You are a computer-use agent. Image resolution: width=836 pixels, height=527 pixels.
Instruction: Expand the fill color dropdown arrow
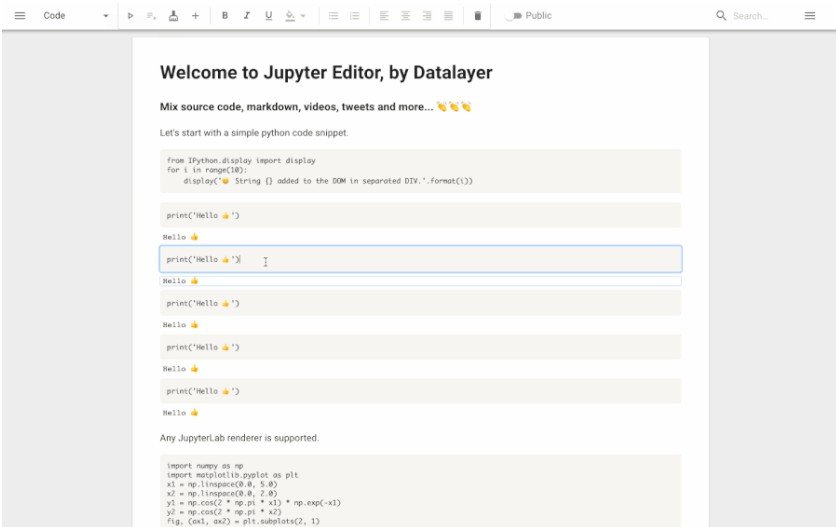pyautogui.click(x=303, y=16)
